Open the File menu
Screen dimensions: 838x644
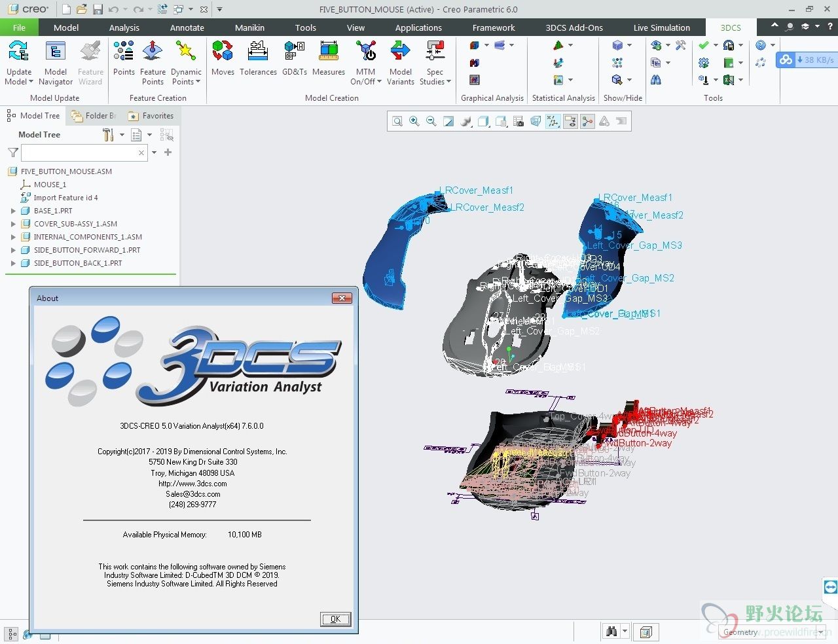[x=19, y=27]
